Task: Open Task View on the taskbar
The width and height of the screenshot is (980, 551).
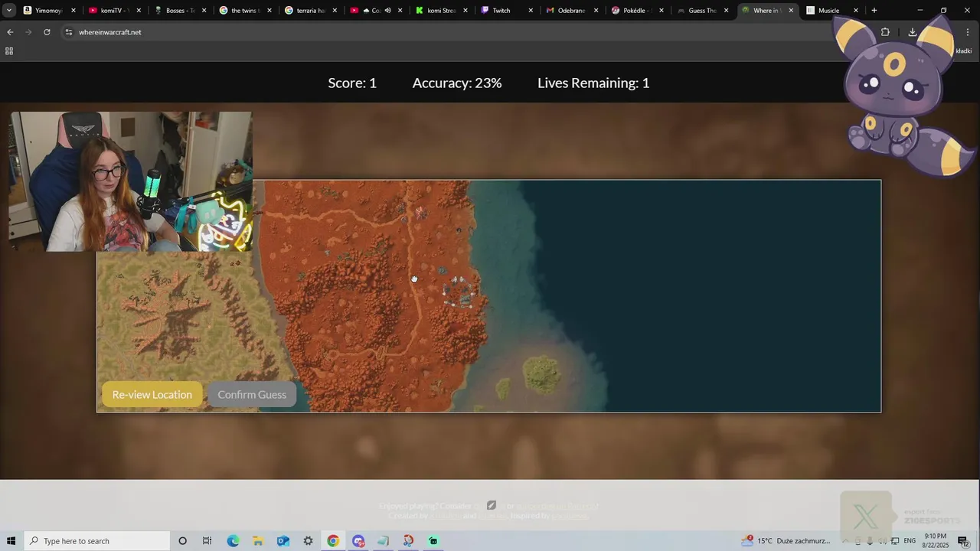Action: pos(207,541)
